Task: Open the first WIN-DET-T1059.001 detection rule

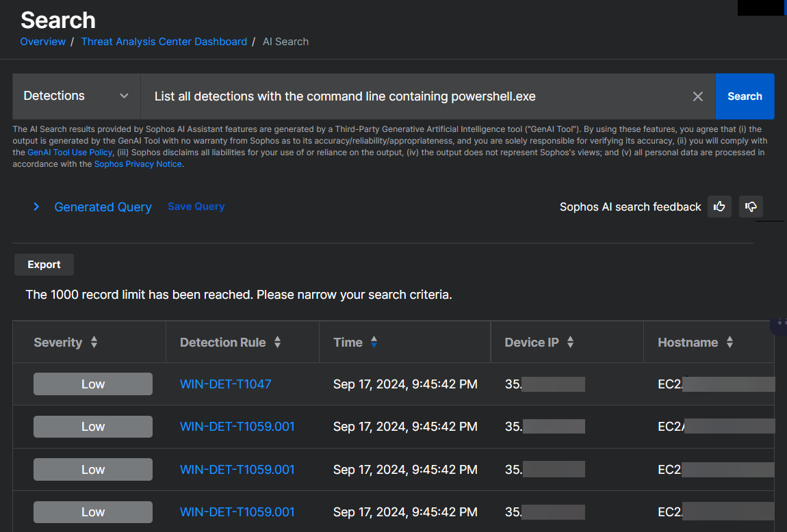Action: (237, 427)
